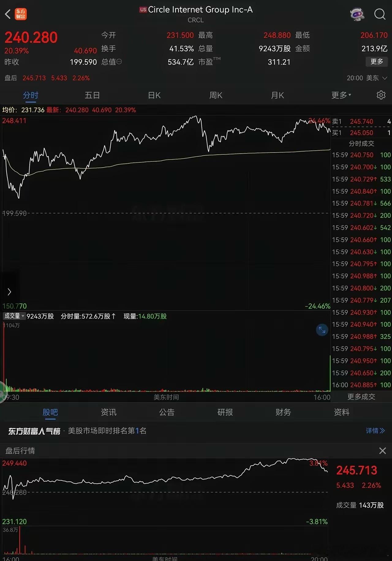
Task: Tap the 15:59 240.602 542 trade row
Action: [361, 227]
